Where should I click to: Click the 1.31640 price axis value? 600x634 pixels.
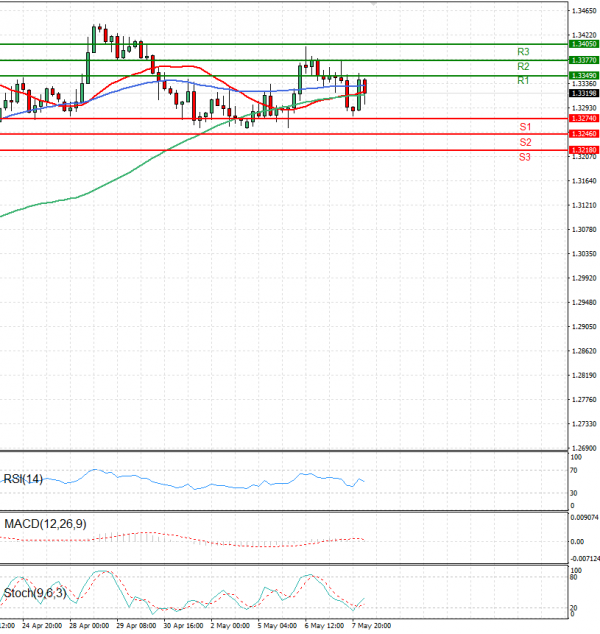point(584,181)
